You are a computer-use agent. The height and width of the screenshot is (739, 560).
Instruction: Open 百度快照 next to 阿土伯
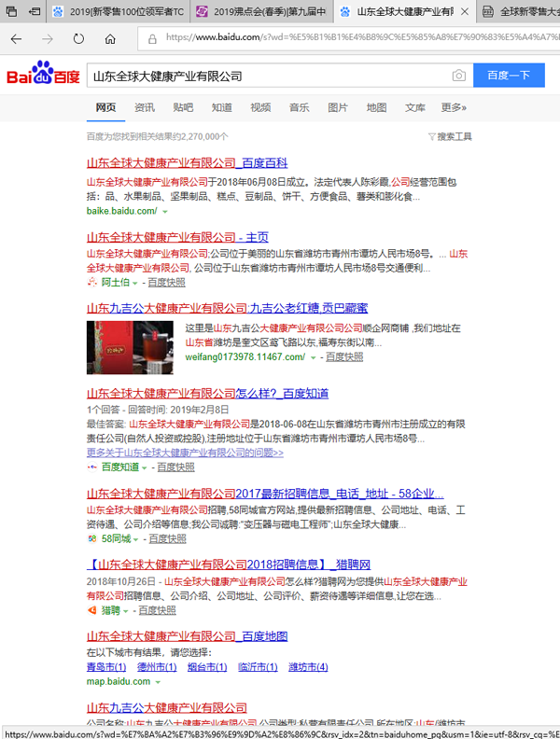point(166,283)
